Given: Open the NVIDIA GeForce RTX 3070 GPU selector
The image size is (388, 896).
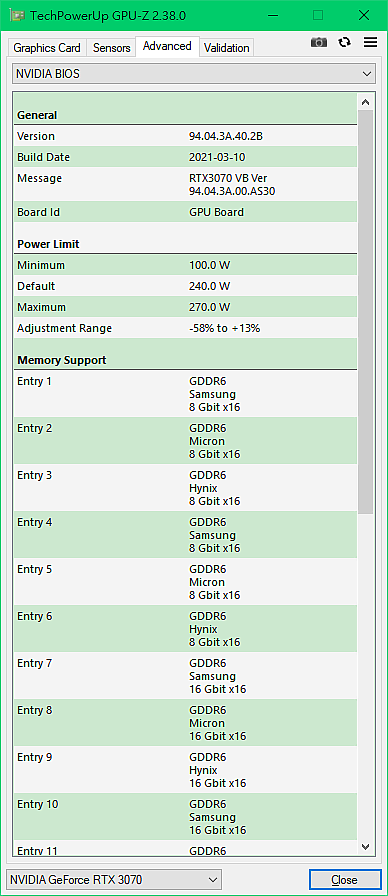Looking at the screenshot, I should 114,879.
